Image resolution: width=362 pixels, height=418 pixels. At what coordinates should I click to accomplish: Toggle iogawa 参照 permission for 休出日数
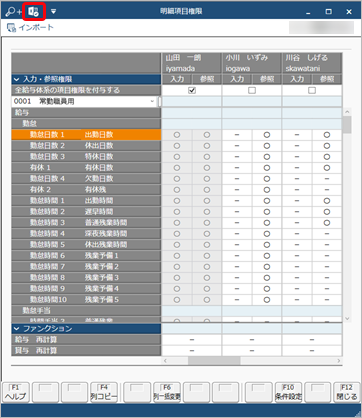point(267,146)
